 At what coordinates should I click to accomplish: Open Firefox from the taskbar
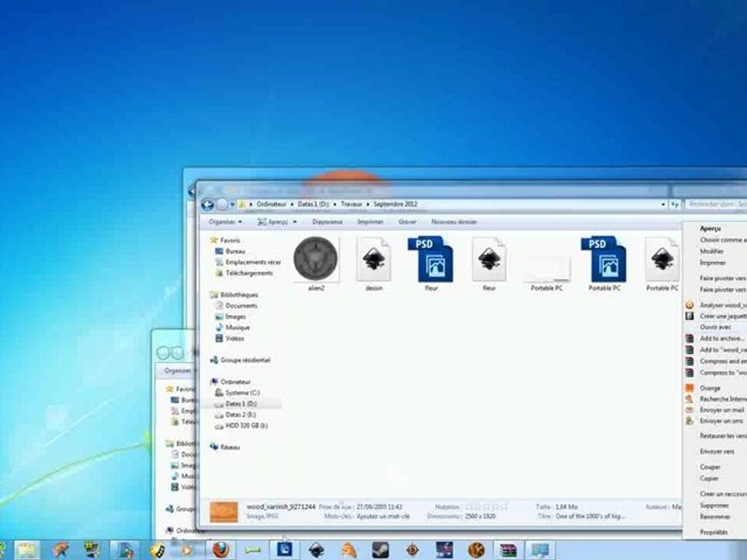(x=219, y=551)
